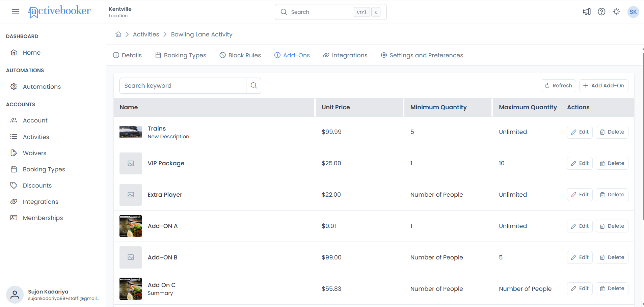Image resolution: width=644 pixels, height=307 pixels.
Task: Switch to the Integrations tab
Action: 345,55
